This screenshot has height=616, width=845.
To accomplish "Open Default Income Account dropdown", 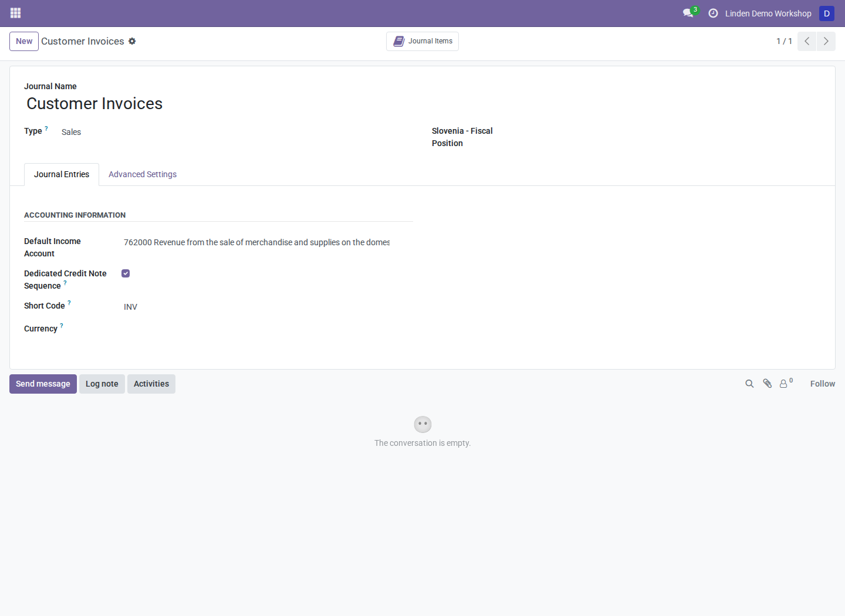I will pyautogui.click(x=256, y=242).
